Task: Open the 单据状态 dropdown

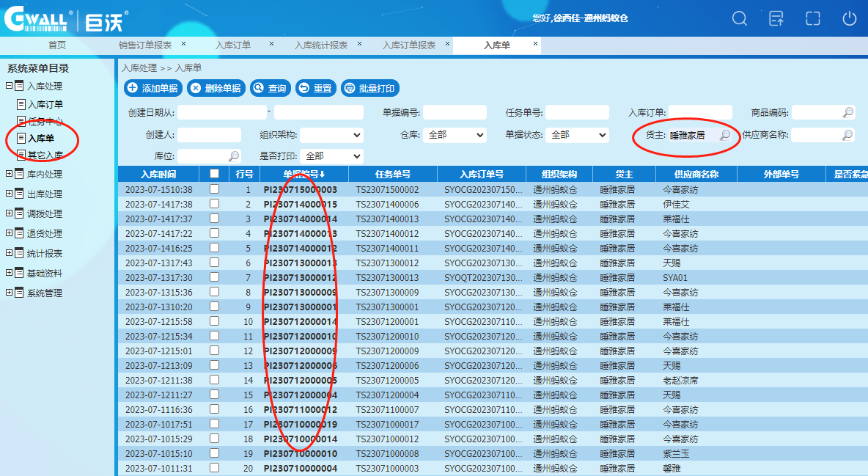Action: click(x=578, y=135)
